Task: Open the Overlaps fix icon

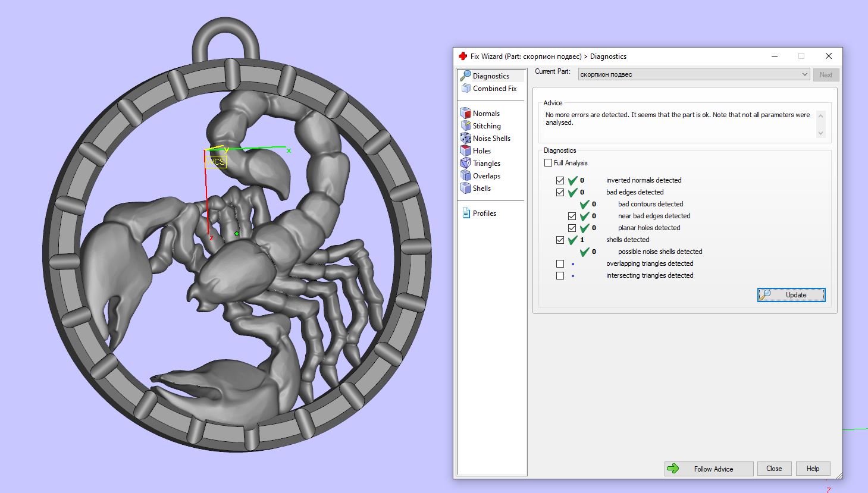Action: (x=466, y=175)
